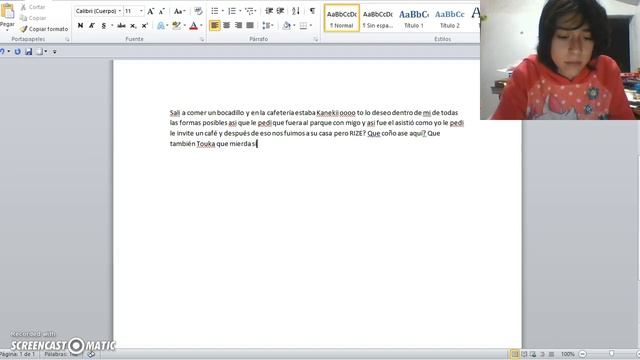
Task: Select web layout view icon
Action: tap(533, 354)
